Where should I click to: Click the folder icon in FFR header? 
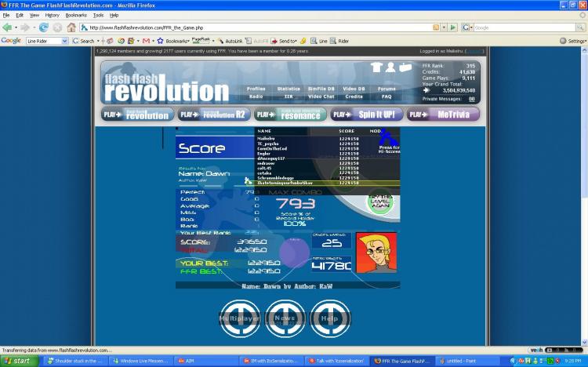coord(405,67)
